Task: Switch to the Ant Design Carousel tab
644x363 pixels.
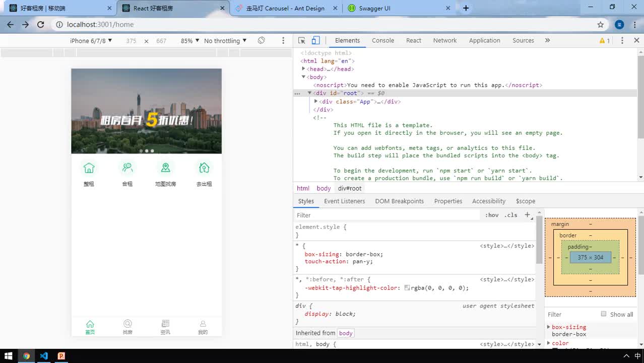Action: [x=286, y=8]
